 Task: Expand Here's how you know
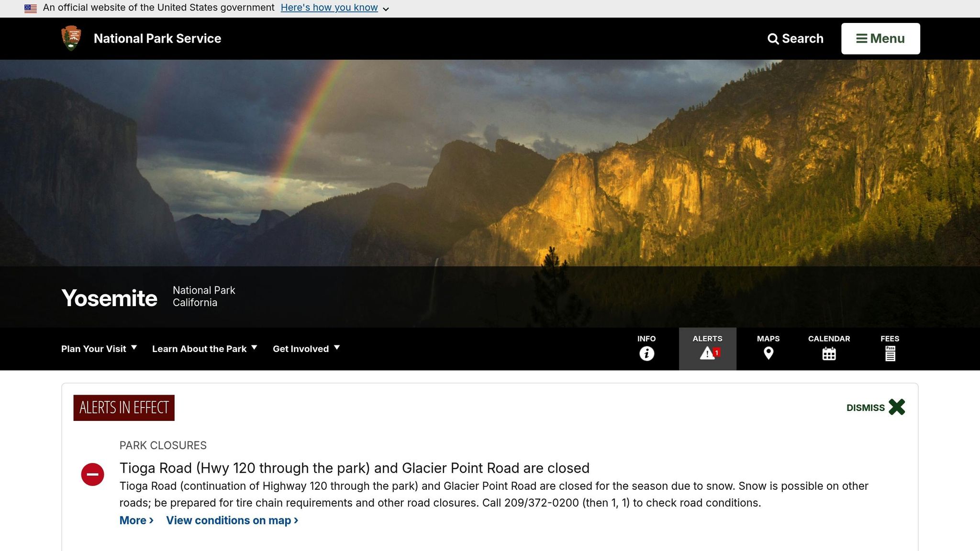click(335, 8)
